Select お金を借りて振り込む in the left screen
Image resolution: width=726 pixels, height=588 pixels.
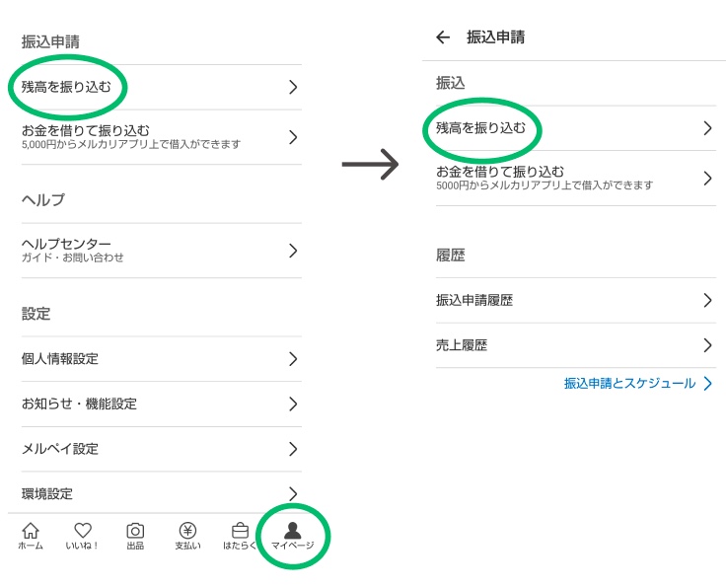pyautogui.click(x=162, y=137)
